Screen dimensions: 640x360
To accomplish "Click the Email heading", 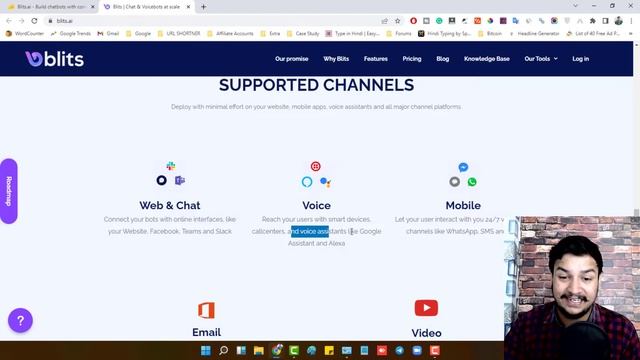I will point(207,332).
